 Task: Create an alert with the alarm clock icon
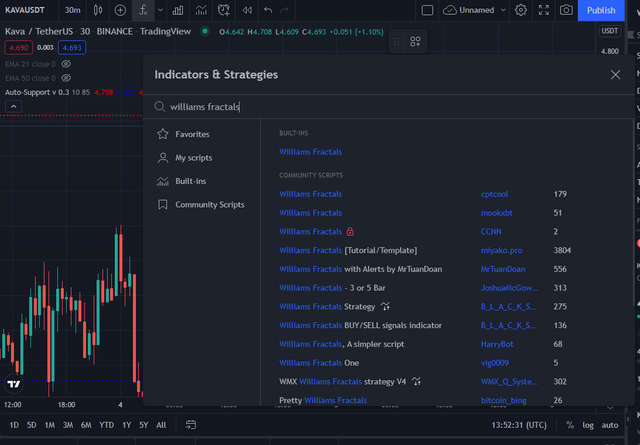point(224,10)
